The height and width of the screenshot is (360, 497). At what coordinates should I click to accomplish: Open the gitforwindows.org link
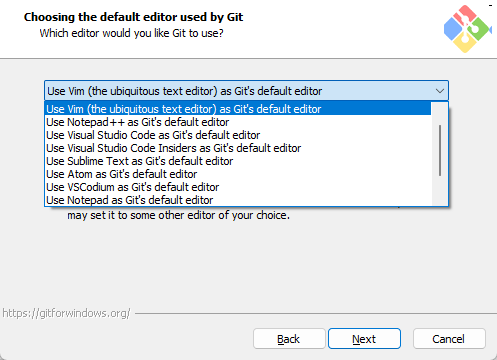(66, 313)
